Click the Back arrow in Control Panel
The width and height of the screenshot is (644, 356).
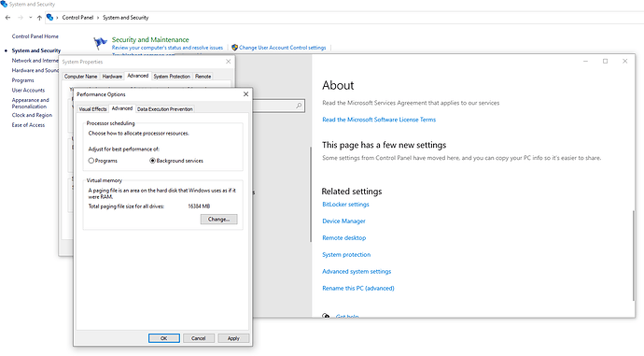[x=7, y=18]
